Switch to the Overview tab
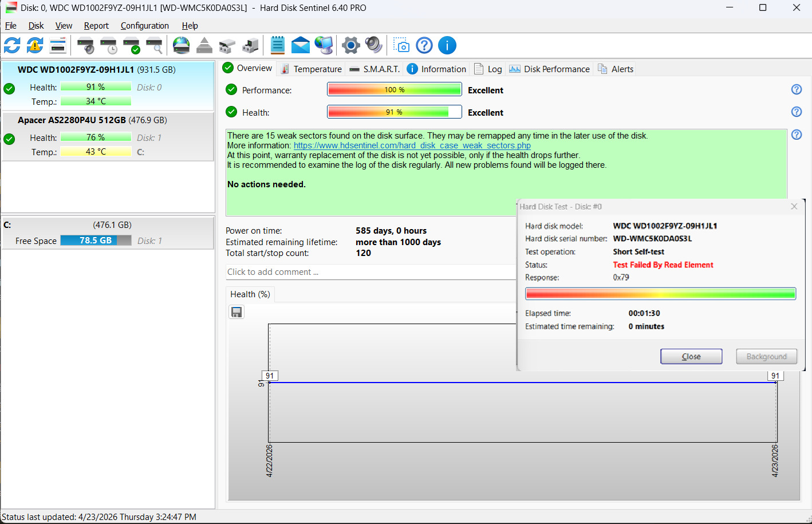 point(247,68)
